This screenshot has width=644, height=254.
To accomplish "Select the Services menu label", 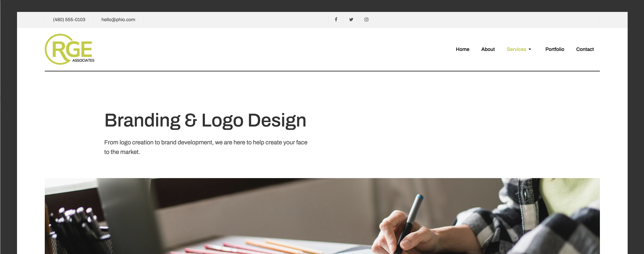I will [516, 49].
